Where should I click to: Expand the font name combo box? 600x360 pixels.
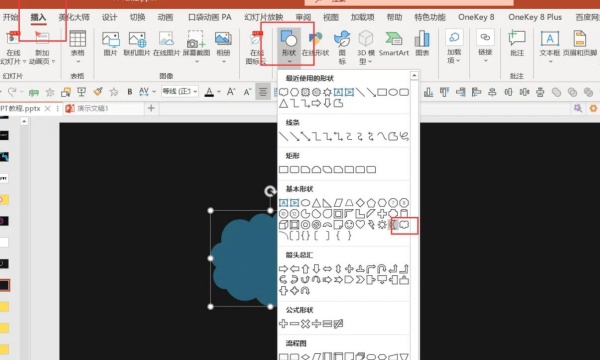(180, 91)
